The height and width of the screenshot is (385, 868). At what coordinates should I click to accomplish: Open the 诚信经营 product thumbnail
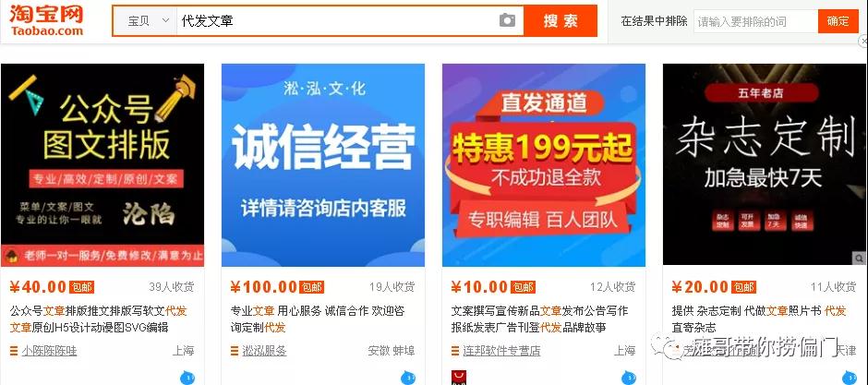(323, 165)
